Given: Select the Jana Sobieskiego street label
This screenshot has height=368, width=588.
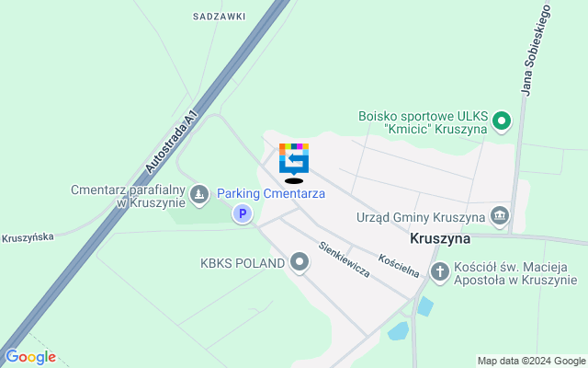Looking at the screenshot, I should coord(536,51).
